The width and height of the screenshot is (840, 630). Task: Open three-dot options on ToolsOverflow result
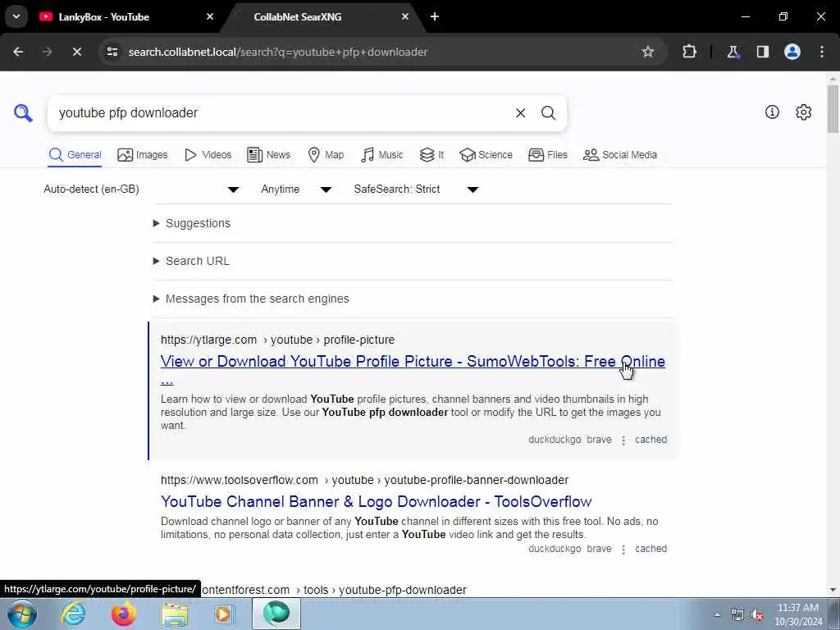coord(623,550)
